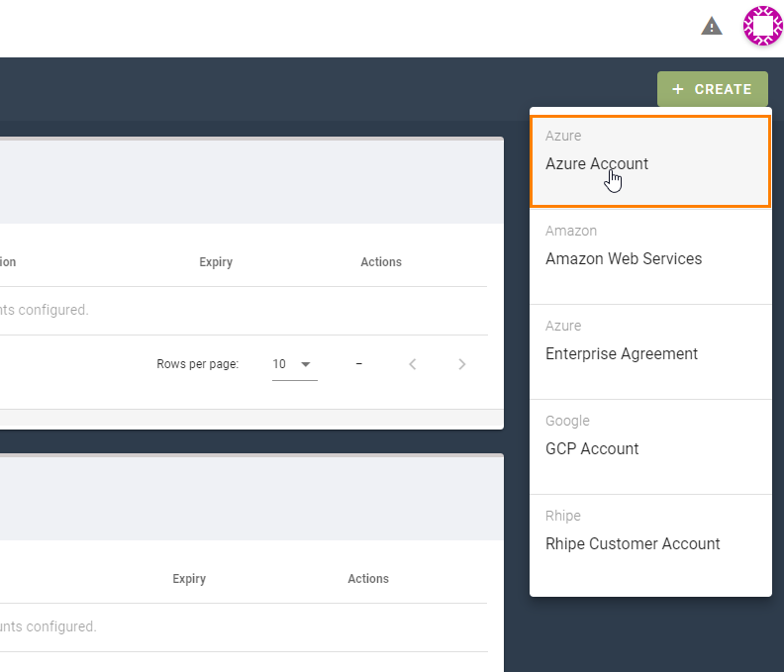The image size is (784, 672).
Task: Go to next page using right chevron
Action: pyautogui.click(x=462, y=364)
